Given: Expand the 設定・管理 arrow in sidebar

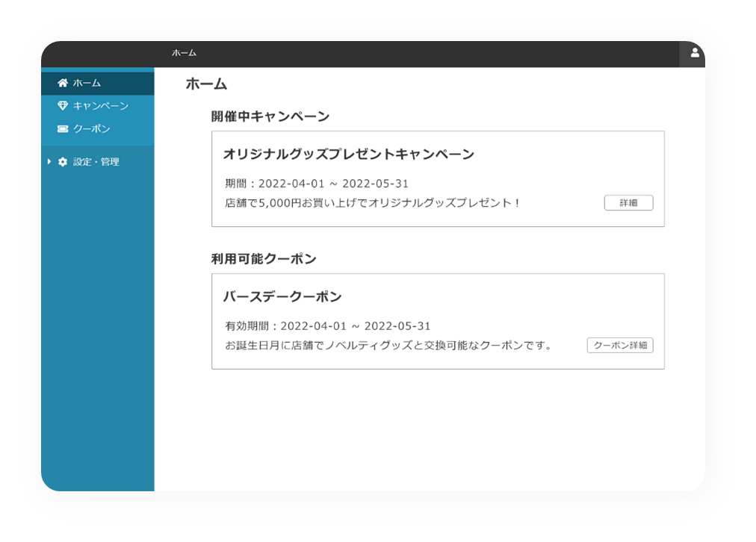Looking at the screenshot, I should coord(49,162).
